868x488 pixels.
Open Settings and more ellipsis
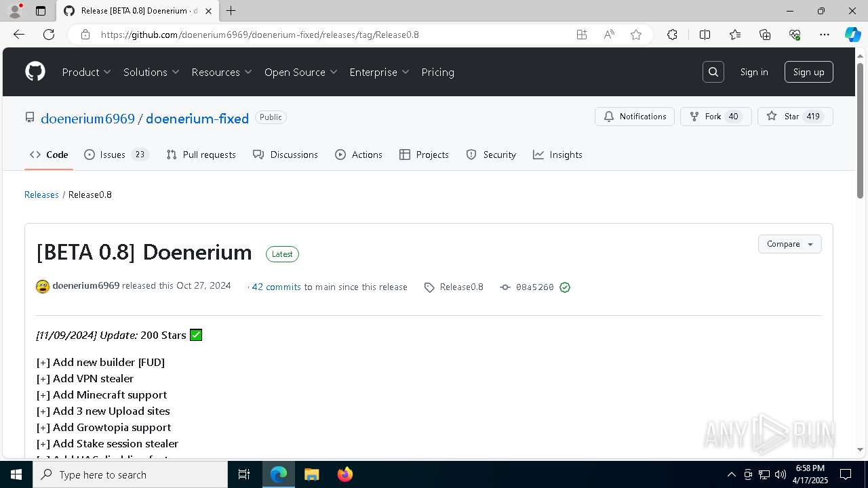pos(825,35)
